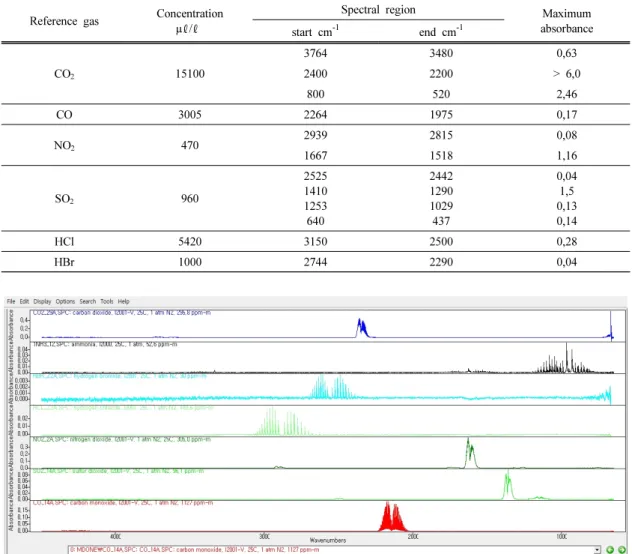Expand the spectrum selector dropdown arrow
The image size is (632, 554).
(597, 550)
